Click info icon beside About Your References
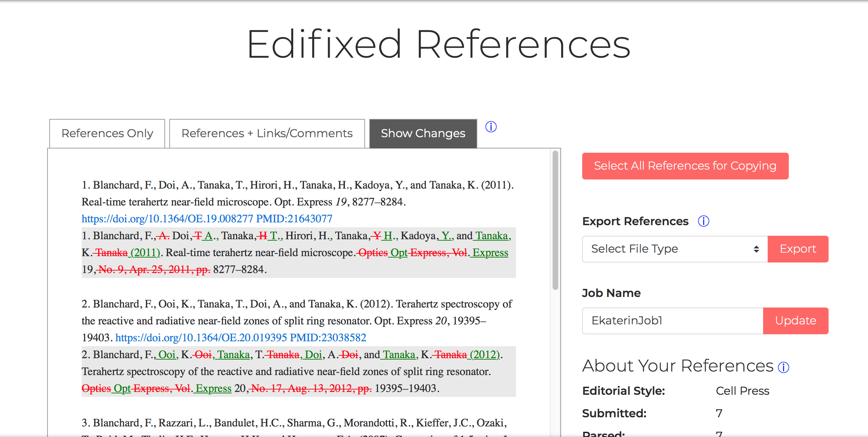 click(x=784, y=367)
